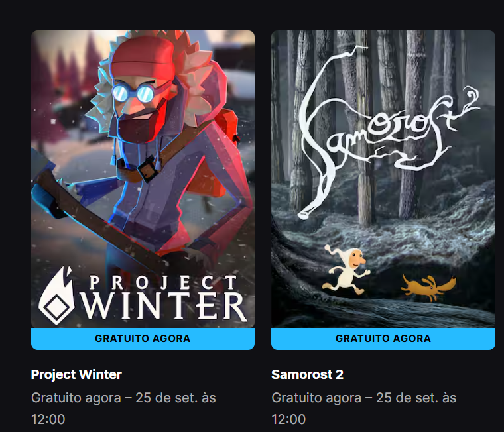Image resolution: width=504 pixels, height=432 pixels.
Task: Click the Gratuito Agora banner under Samorost 2
Action: tap(383, 339)
